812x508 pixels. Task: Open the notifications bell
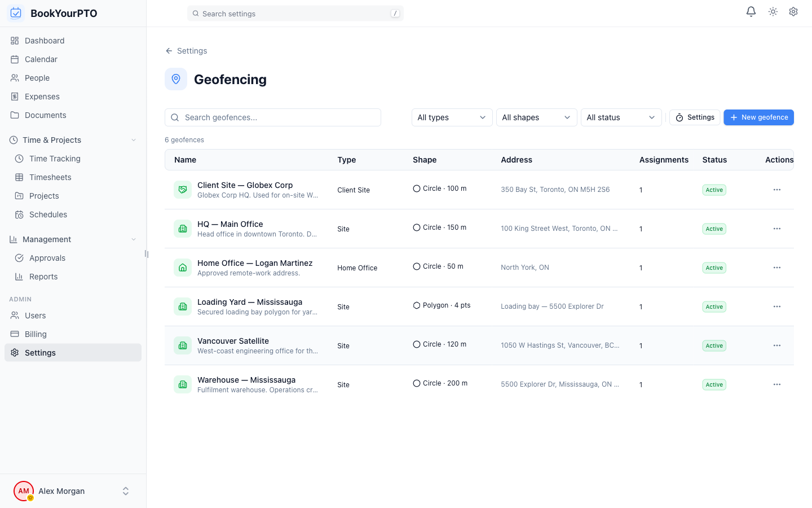coord(751,11)
